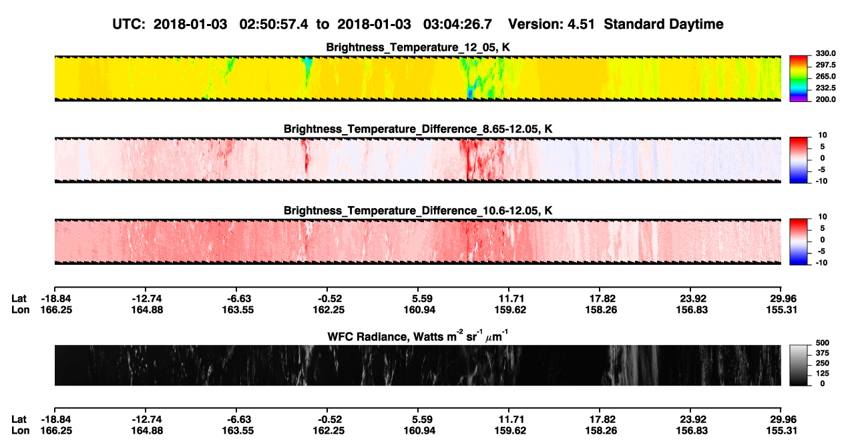Click the 'Lat' label under the WFC Radiance panel
The width and height of the screenshot is (868, 445).
[19, 420]
